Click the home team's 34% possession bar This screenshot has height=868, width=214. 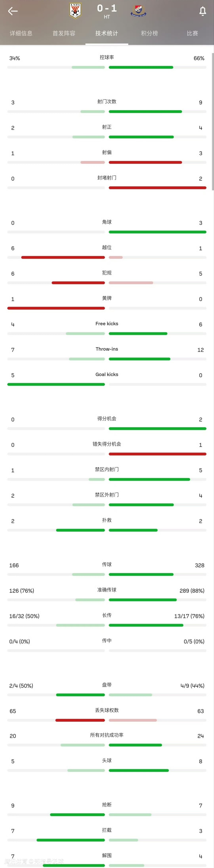88,67
